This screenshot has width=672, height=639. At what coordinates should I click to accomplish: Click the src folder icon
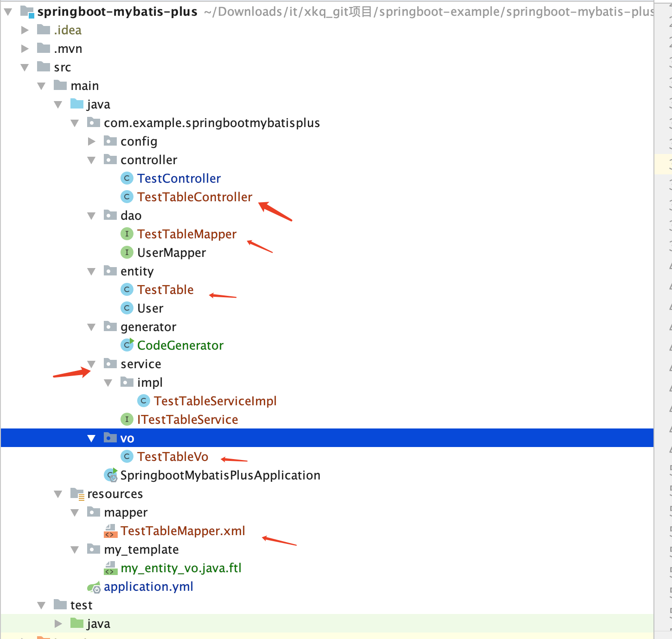44,67
